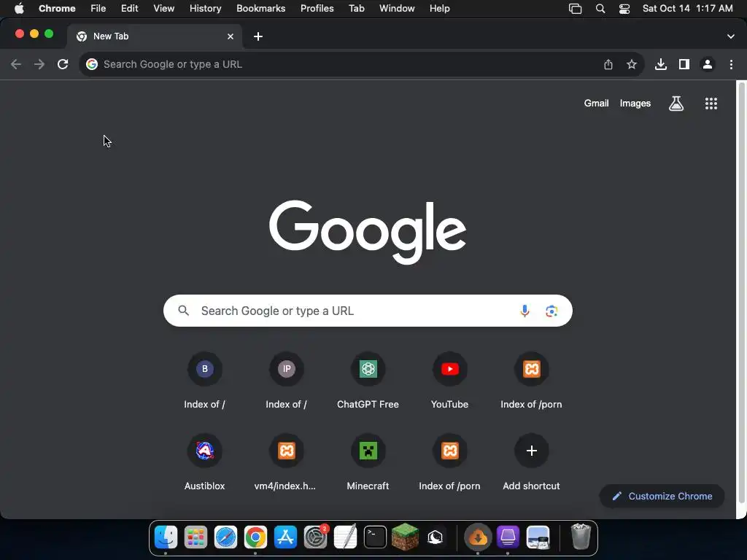Open the Minecraft shortcut tile
Image resolution: width=747 pixels, height=560 pixels.
(368, 462)
